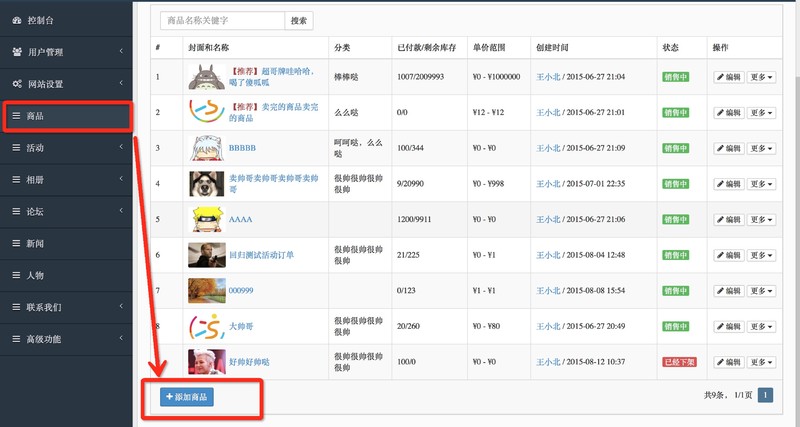The image size is (800, 427).
Task: Click the list icon beside 新闻
Action: (16, 243)
